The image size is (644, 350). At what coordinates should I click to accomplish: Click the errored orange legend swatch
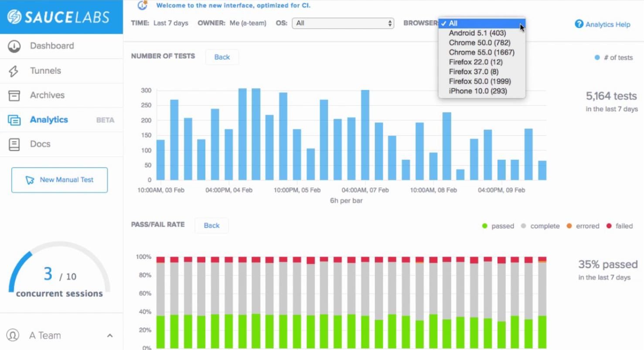pyautogui.click(x=569, y=226)
